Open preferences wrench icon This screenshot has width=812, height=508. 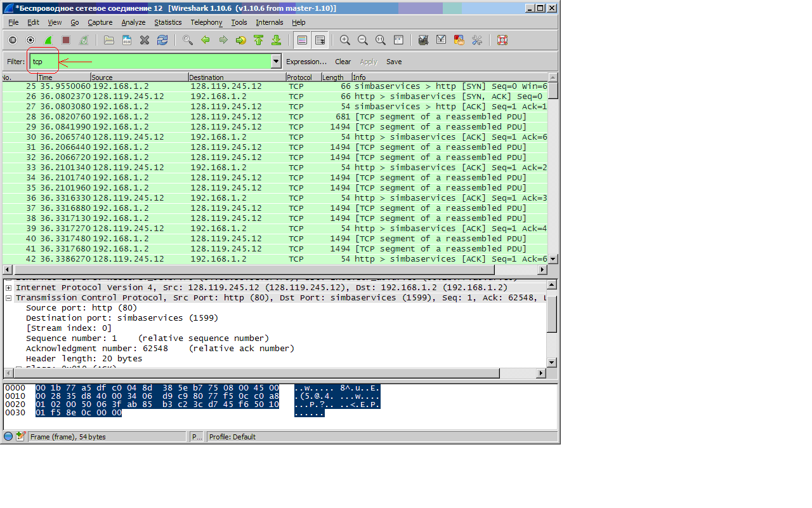(x=477, y=40)
